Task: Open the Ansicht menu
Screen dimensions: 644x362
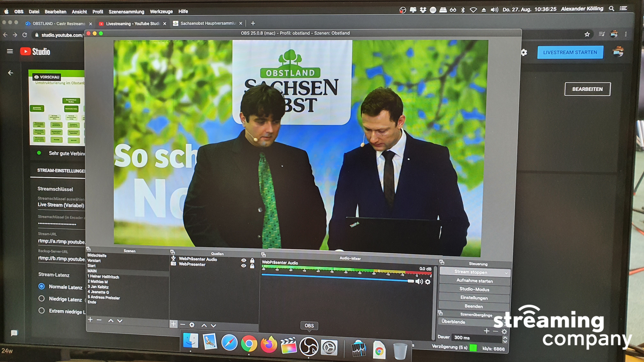Action: coord(79,12)
